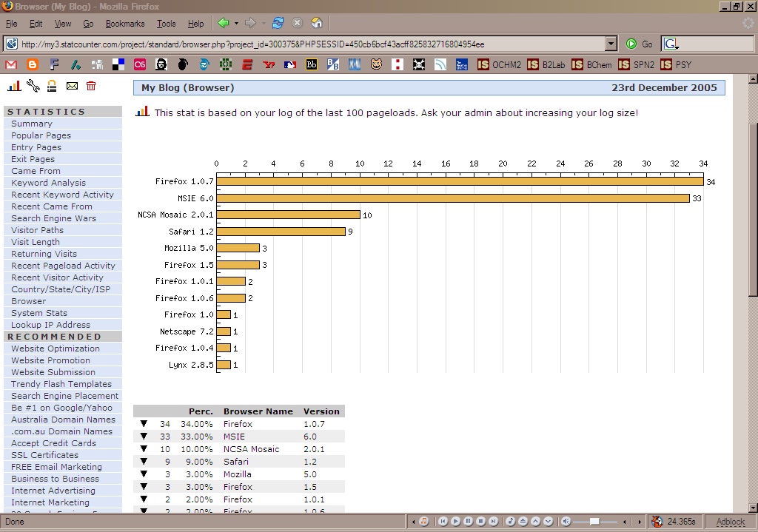
Task: Open the address bar URL history dropdown
Action: [611, 44]
